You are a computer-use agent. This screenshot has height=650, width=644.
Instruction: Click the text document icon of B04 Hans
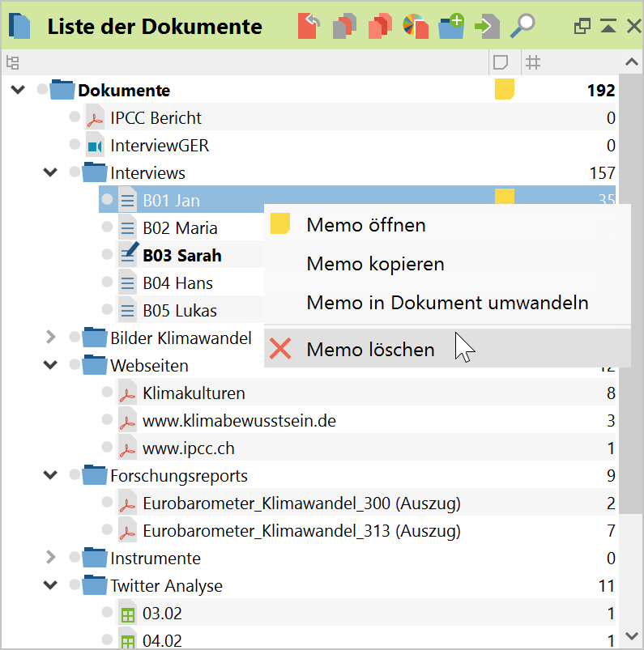128,283
